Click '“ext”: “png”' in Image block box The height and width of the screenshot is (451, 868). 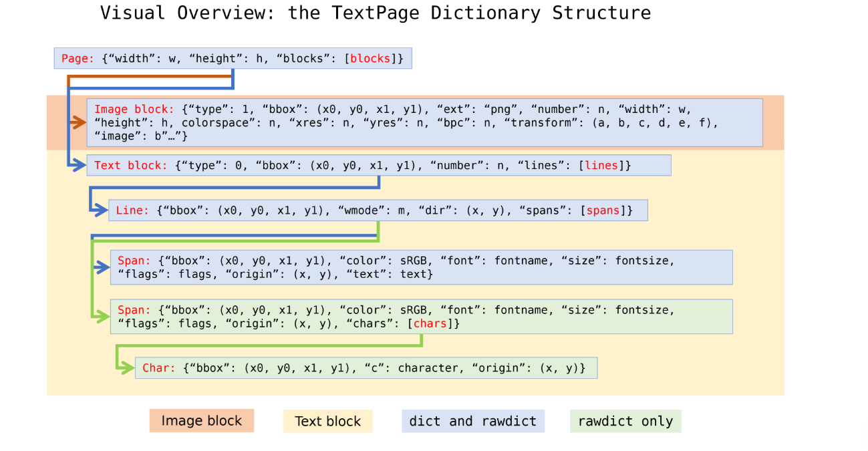[476, 110]
